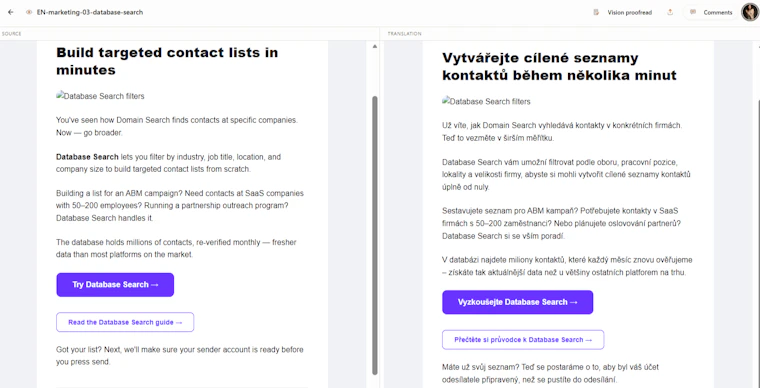Go back using the back arrow

click(x=11, y=12)
